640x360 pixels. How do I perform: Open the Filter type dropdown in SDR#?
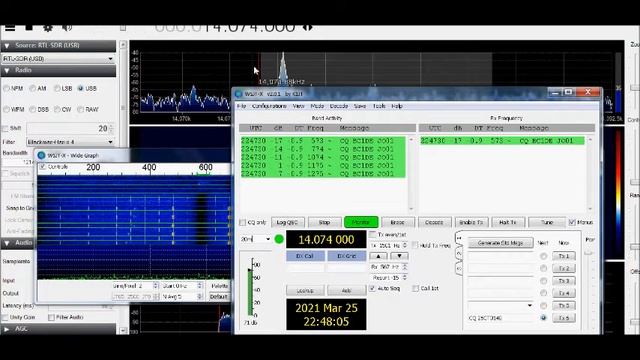point(70,142)
